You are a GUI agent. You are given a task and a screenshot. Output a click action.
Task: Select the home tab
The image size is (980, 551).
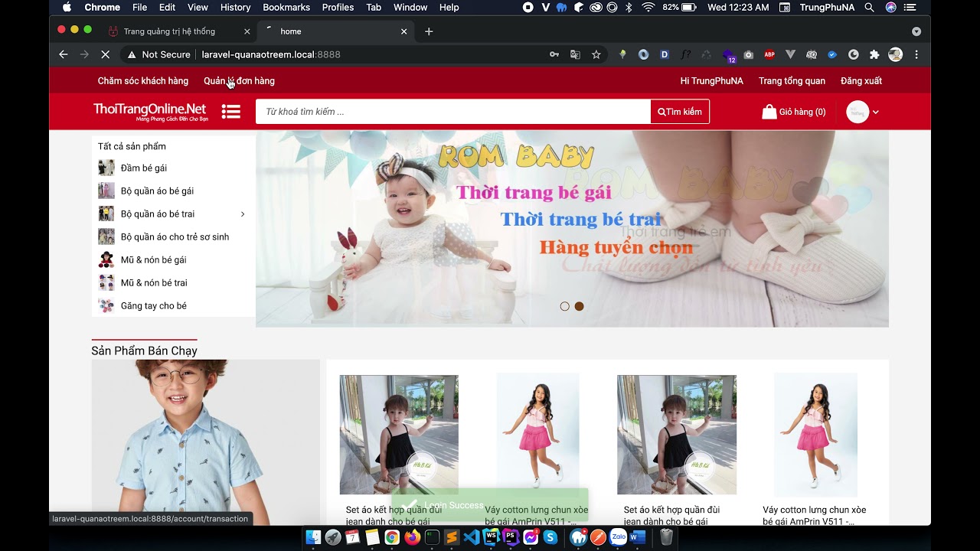pyautogui.click(x=335, y=31)
